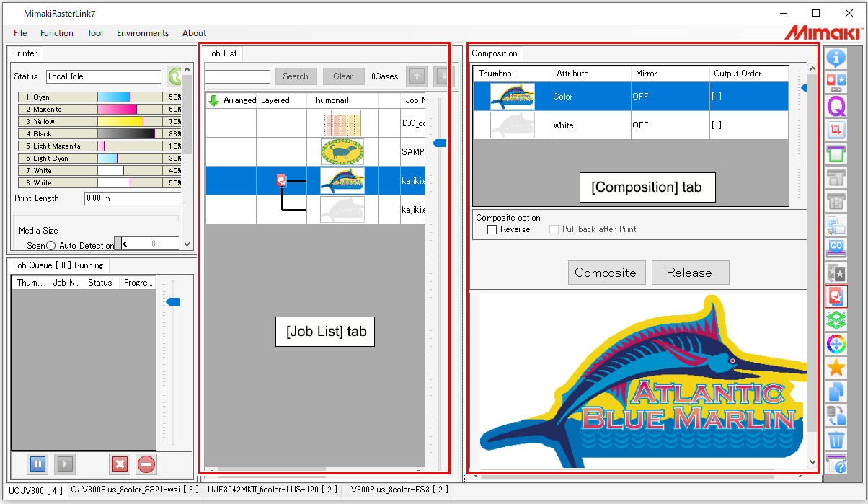The height and width of the screenshot is (504, 868).
Task: Select the Quality settings icon
Action: 836,106
